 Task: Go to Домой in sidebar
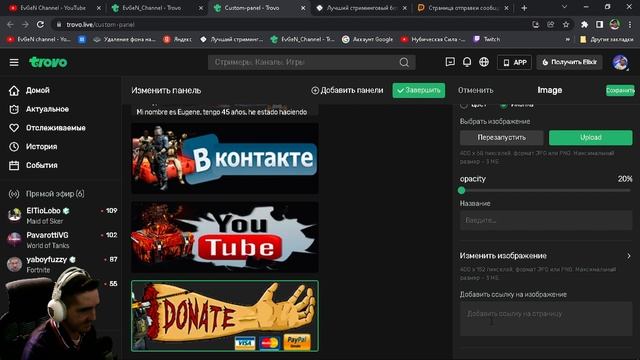29,90
